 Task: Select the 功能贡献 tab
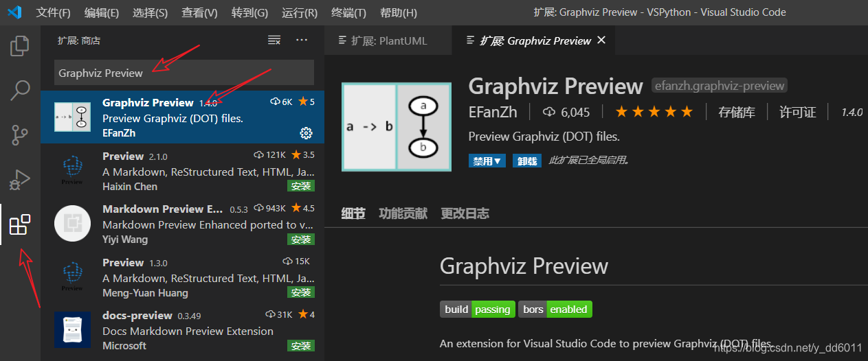point(403,213)
